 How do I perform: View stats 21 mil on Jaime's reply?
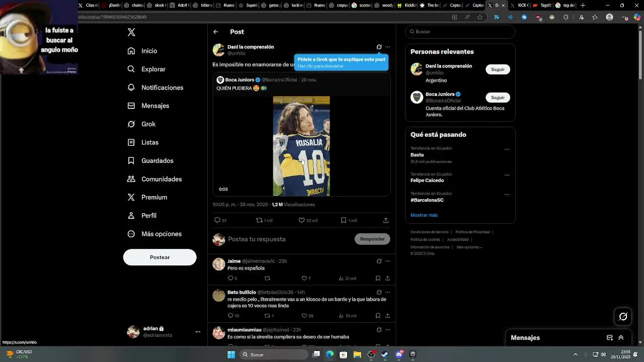point(347,278)
